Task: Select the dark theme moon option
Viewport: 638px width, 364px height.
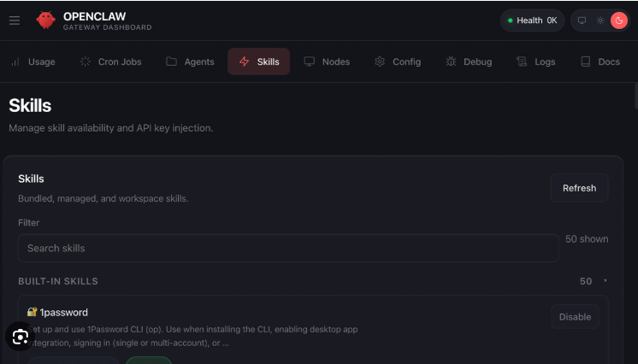Action: (618, 21)
